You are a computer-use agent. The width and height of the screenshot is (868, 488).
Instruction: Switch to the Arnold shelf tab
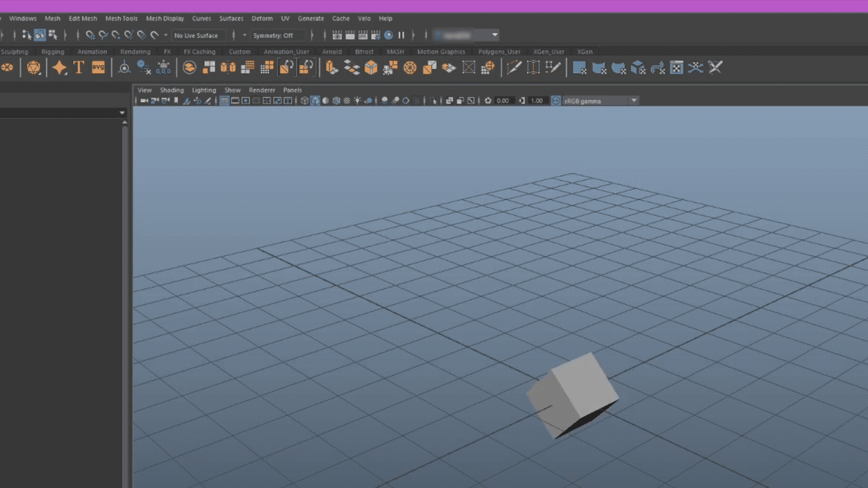[332, 52]
